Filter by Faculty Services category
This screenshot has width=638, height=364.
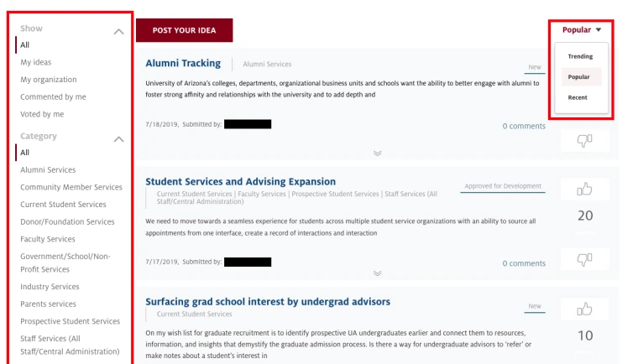click(x=48, y=239)
